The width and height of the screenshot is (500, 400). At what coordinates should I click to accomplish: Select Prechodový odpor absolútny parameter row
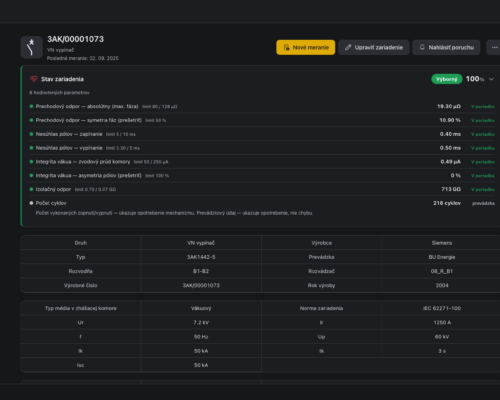(262, 106)
